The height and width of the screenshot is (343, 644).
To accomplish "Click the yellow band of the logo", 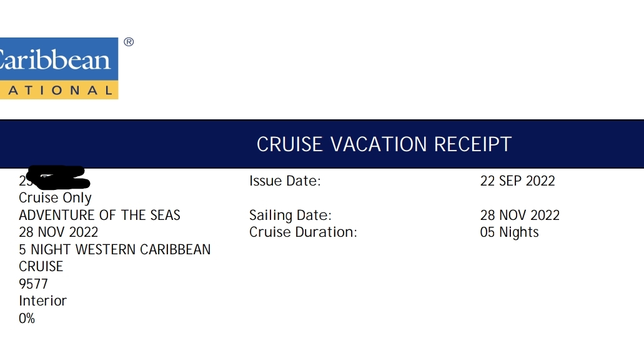I will click(59, 90).
